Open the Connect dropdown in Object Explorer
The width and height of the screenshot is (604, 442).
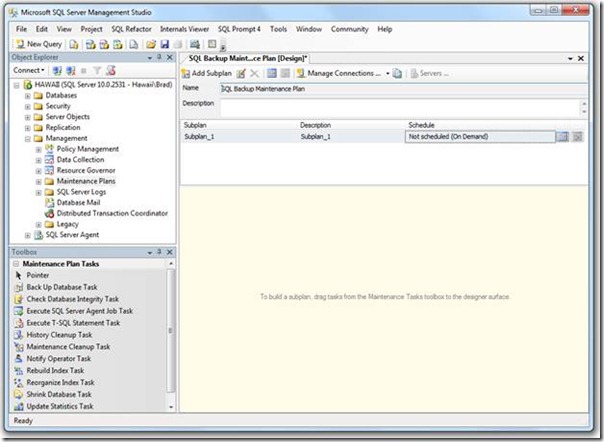click(30, 71)
